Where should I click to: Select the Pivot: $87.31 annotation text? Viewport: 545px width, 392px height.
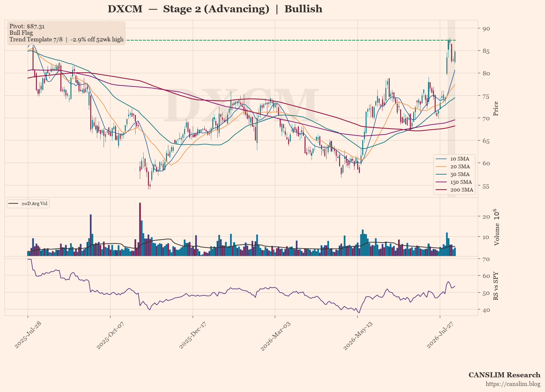point(27,26)
